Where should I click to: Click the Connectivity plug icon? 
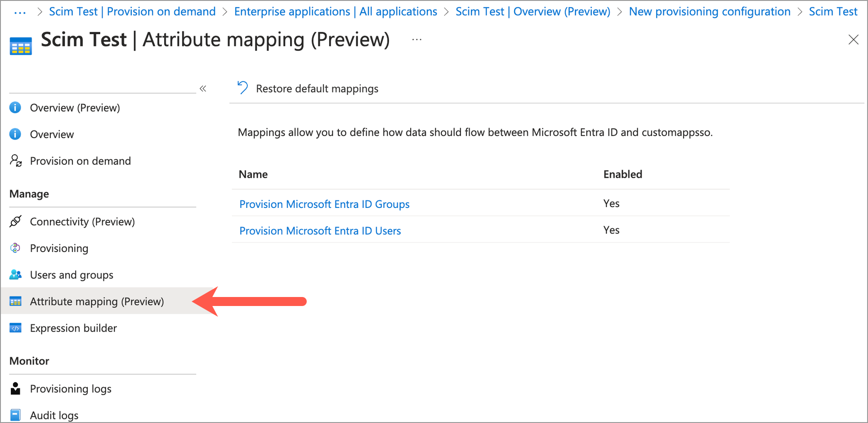15,221
